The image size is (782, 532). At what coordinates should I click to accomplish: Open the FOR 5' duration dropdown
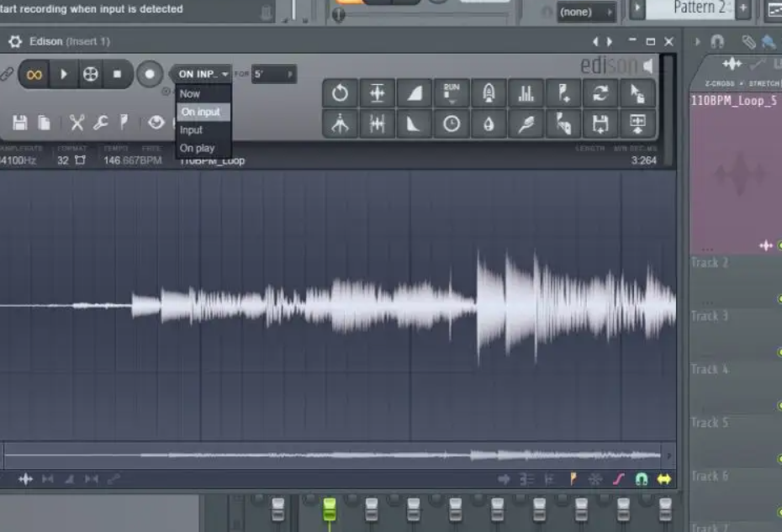click(273, 74)
